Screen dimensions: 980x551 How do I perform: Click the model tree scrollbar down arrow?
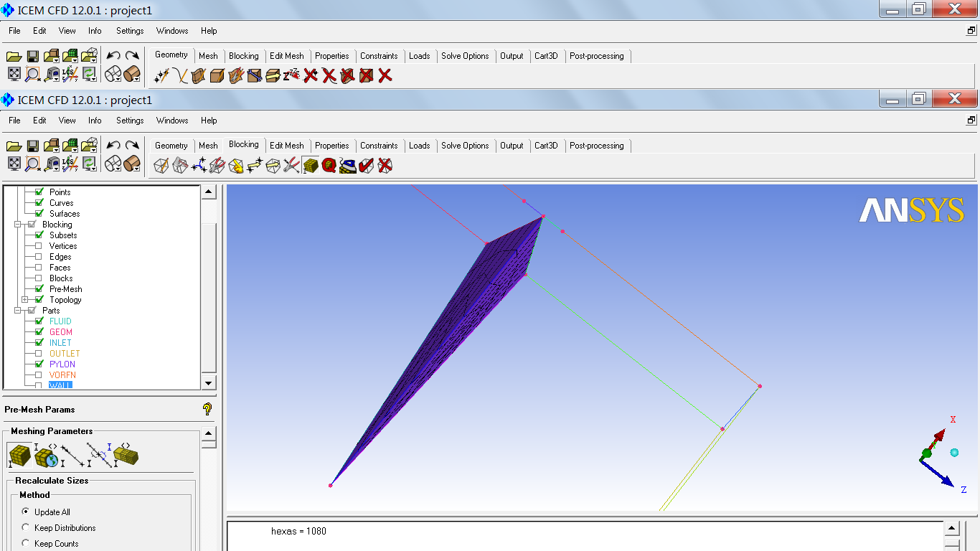(x=209, y=382)
